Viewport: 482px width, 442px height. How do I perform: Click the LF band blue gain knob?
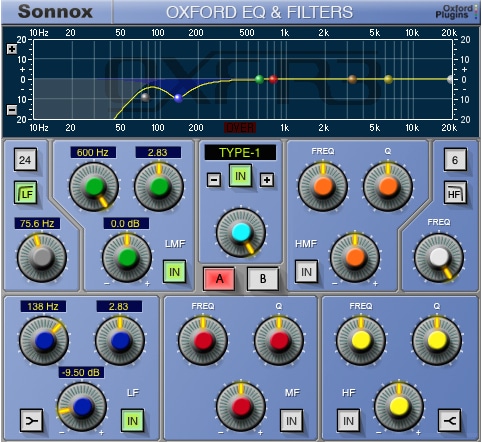coord(82,407)
